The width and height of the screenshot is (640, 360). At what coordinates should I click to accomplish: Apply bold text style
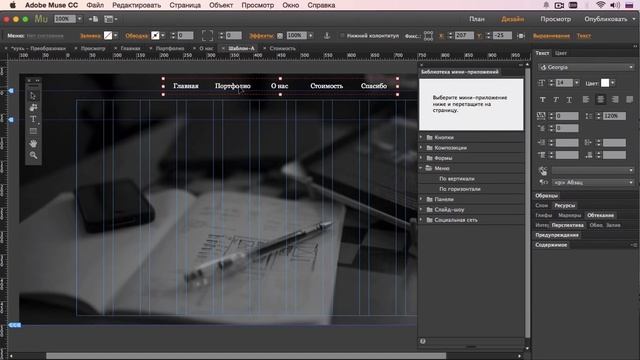(x=542, y=99)
